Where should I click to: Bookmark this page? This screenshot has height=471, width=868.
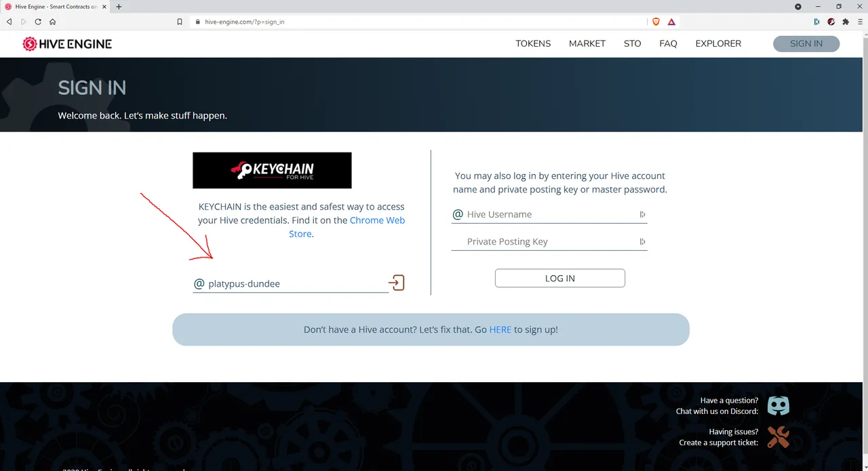click(180, 22)
